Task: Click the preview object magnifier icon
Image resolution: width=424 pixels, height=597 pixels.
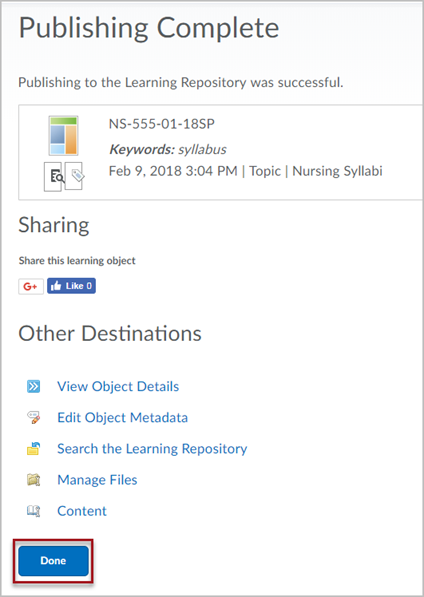Action: tap(53, 177)
